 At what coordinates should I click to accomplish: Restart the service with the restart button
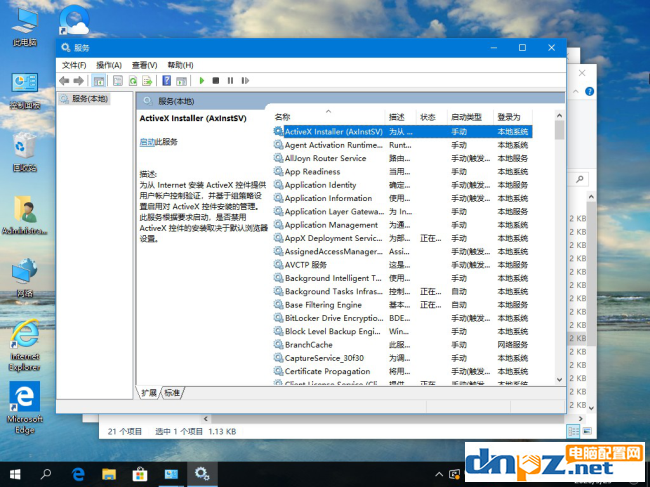tap(245, 81)
